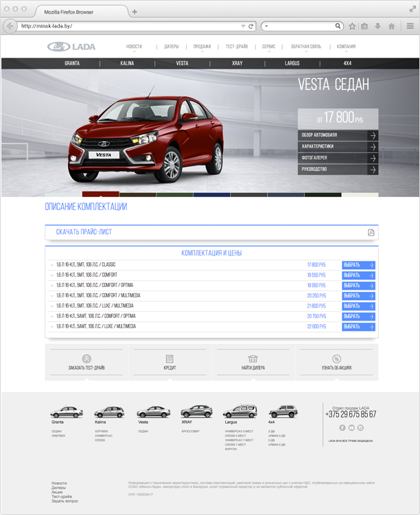
Task: Click the Заказать тест-драйв label
Action: (x=86, y=368)
